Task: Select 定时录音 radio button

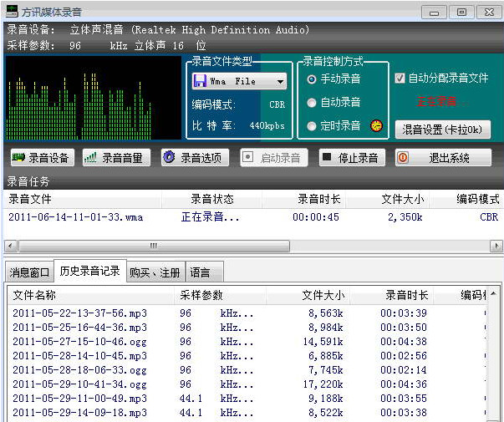Action: click(x=311, y=126)
